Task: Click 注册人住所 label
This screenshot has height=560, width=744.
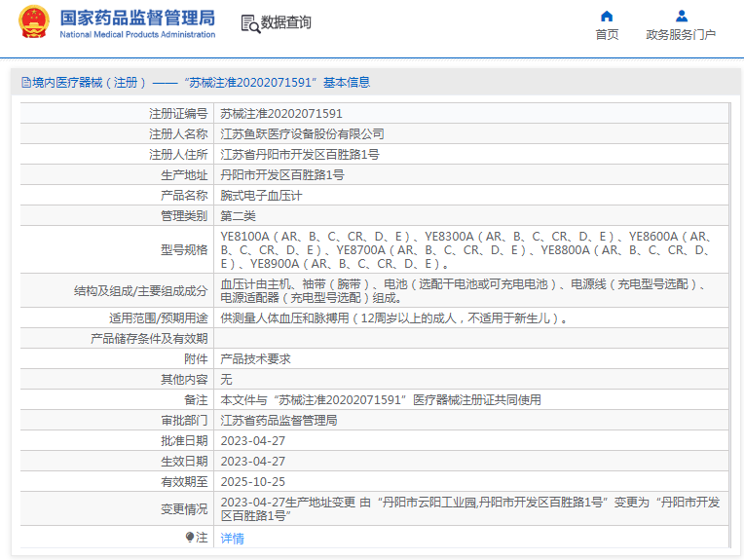Action: coord(178,155)
